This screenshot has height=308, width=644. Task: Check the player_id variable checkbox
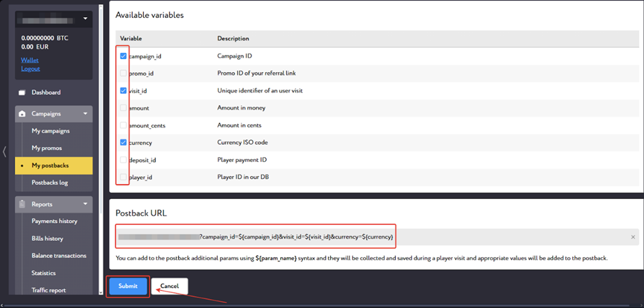coord(123,178)
